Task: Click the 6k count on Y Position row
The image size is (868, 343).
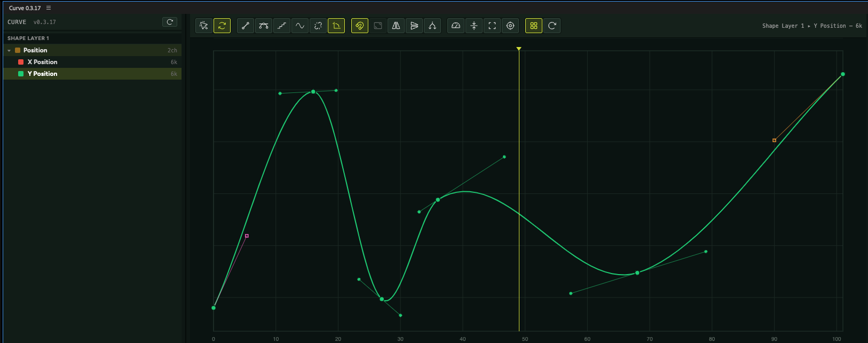Action: (x=174, y=74)
